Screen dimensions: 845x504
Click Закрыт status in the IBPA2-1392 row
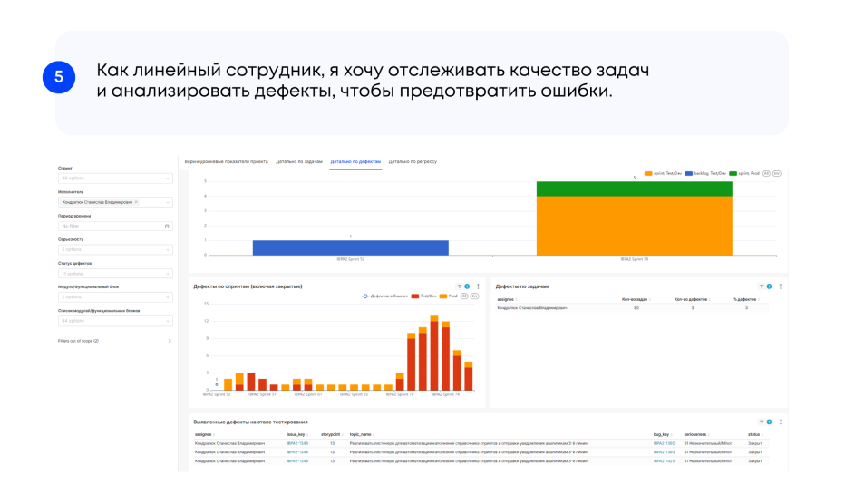755,443
